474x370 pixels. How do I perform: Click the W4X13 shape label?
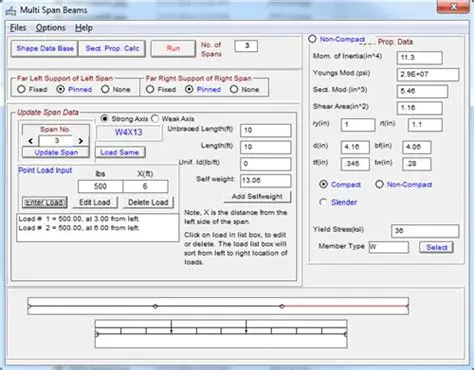pyautogui.click(x=129, y=132)
